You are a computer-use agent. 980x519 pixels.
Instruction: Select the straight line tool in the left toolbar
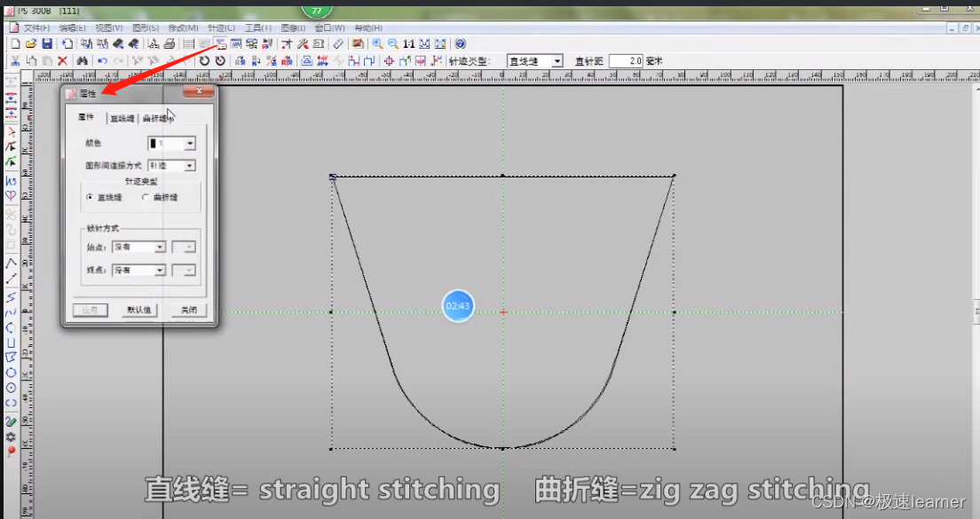(x=11, y=279)
